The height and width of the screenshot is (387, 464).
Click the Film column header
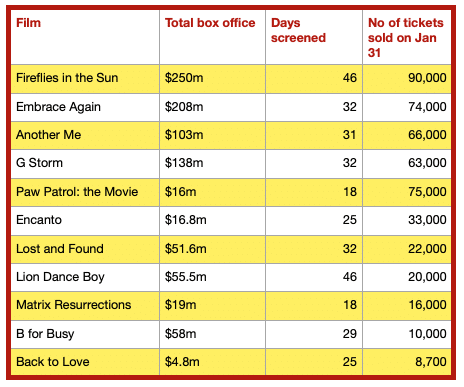tap(29, 23)
